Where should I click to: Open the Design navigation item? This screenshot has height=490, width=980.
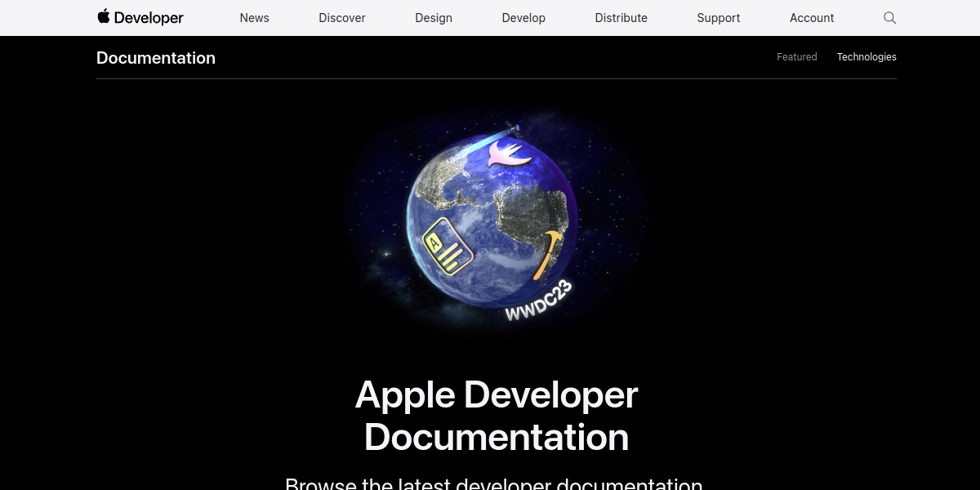(x=434, y=18)
